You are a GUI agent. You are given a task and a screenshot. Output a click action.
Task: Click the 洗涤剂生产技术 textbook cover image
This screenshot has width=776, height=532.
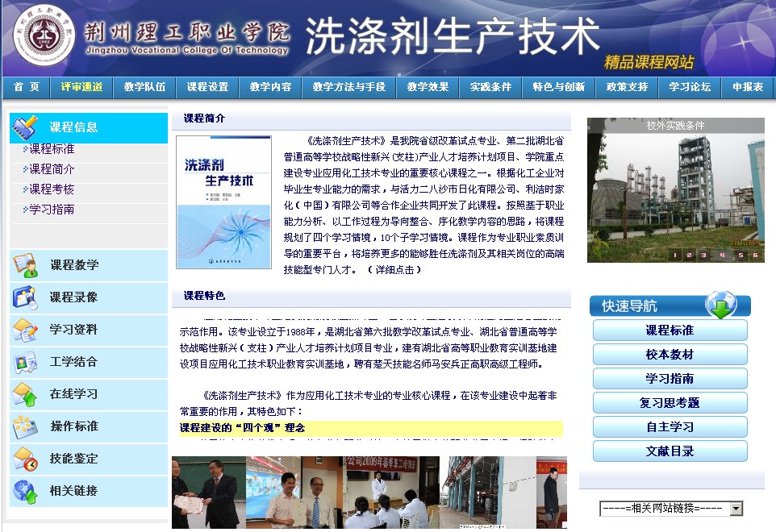[223, 202]
